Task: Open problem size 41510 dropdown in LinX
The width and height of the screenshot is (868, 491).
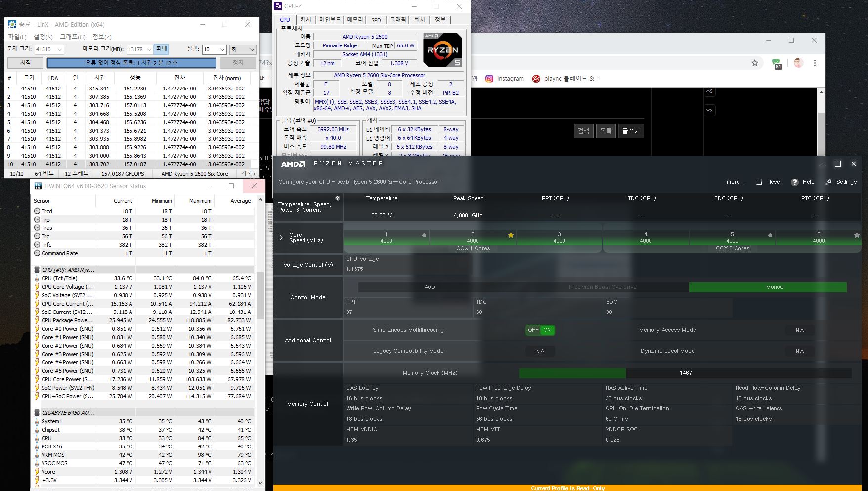Action: point(59,49)
